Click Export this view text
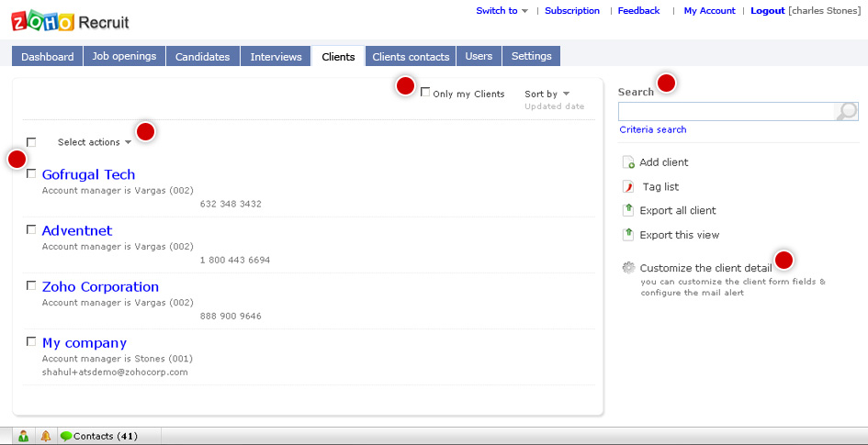Screen dimensions: 868x445 point(679,235)
